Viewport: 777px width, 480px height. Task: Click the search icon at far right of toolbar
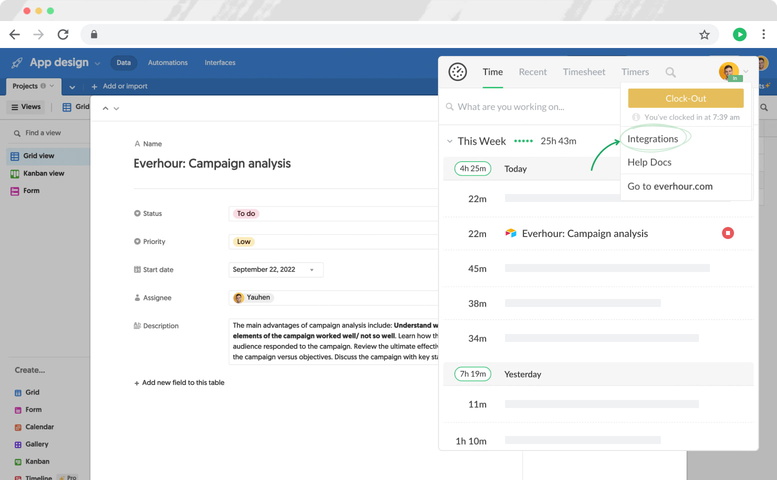click(764, 107)
